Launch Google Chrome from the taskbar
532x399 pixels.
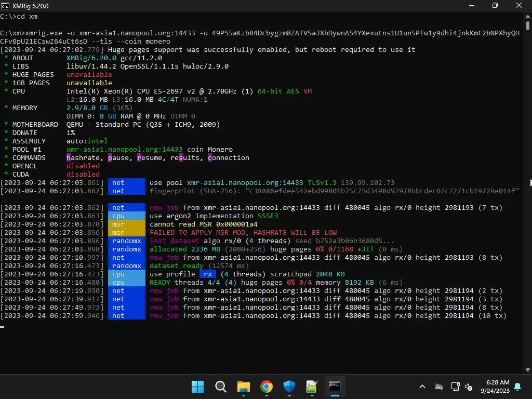[x=267, y=387]
